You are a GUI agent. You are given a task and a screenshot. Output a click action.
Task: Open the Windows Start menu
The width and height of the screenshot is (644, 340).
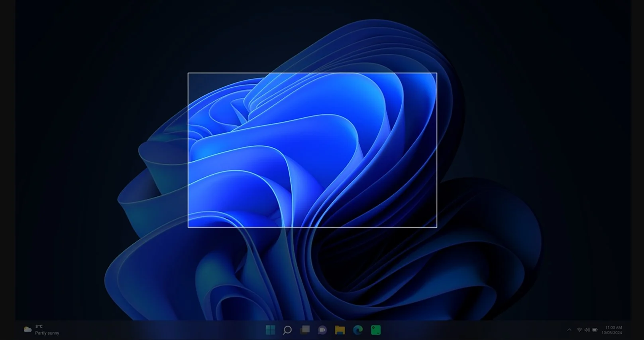coord(270,330)
